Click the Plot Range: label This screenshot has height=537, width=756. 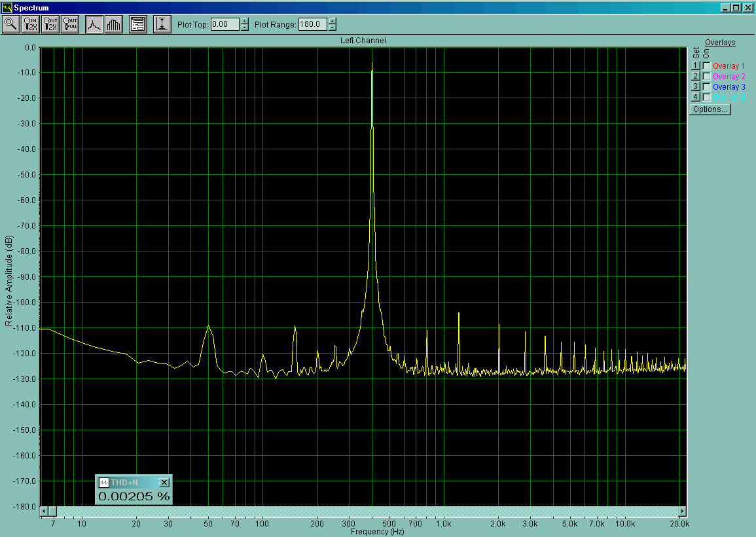pyautogui.click(x=276, y=25)
